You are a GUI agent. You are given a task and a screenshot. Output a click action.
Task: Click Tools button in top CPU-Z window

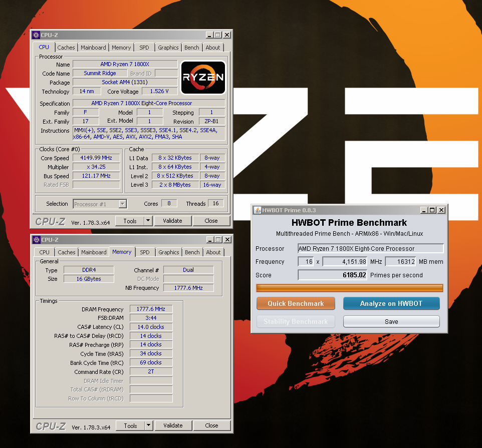[x=130, y=221]
